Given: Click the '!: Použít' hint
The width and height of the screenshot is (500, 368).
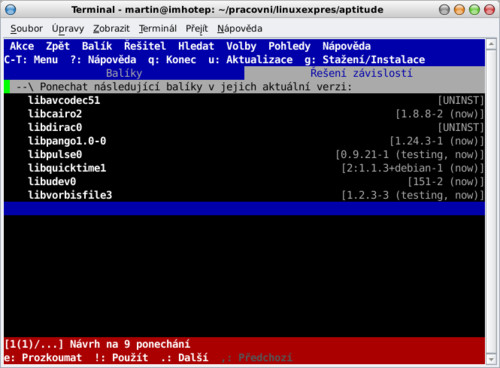Looking at the screenshot, I should [x=121, y=358].
